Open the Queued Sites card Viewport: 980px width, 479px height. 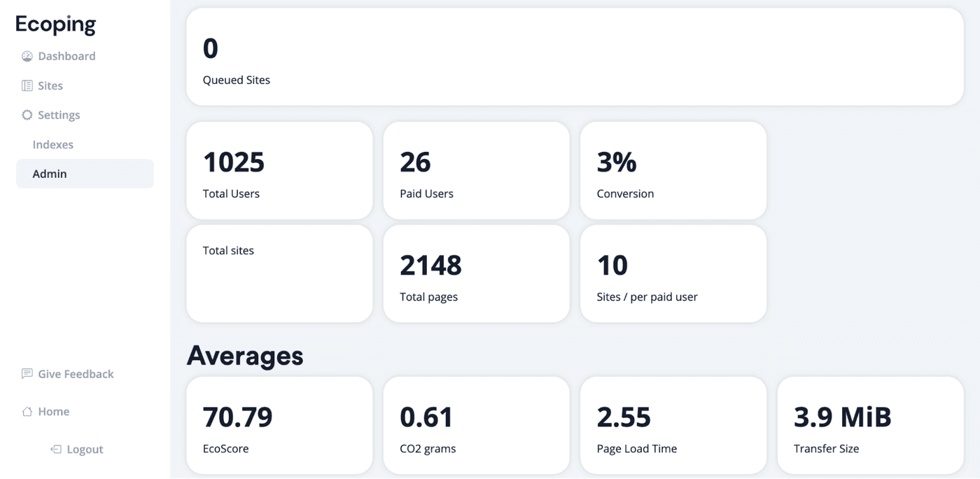[x=574, y=56]
